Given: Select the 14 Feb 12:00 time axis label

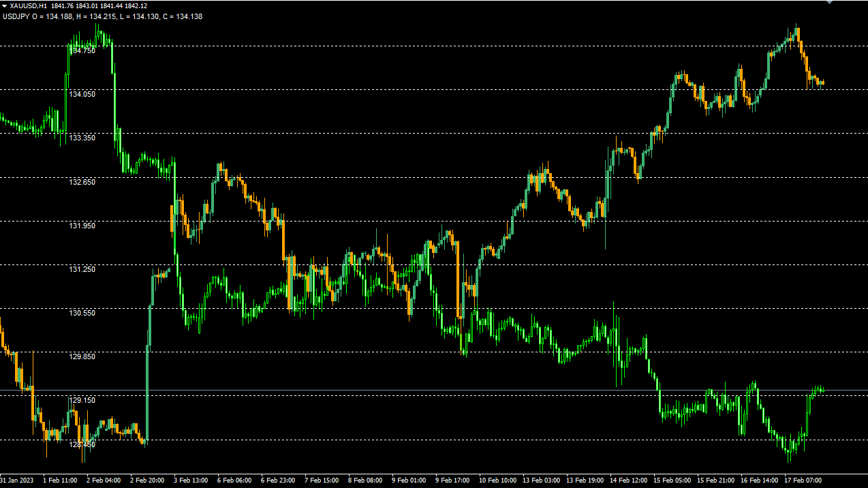Looking at the screenshot, I should (627, 481).
